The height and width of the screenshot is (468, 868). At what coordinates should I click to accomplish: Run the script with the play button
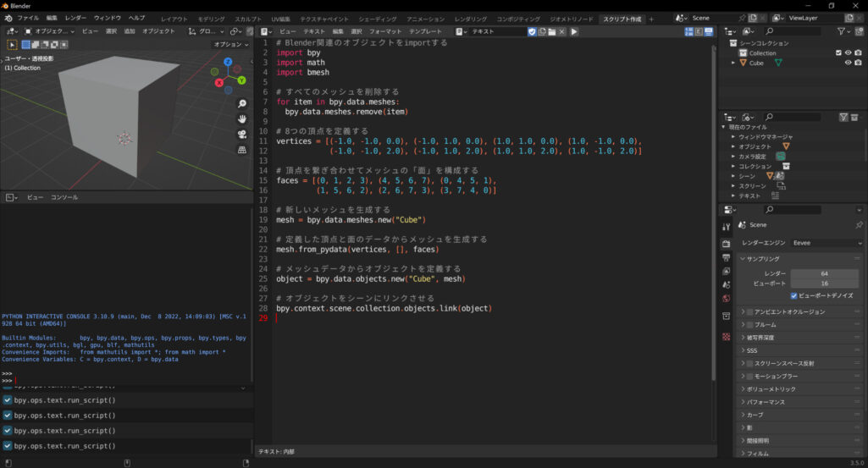574,31
